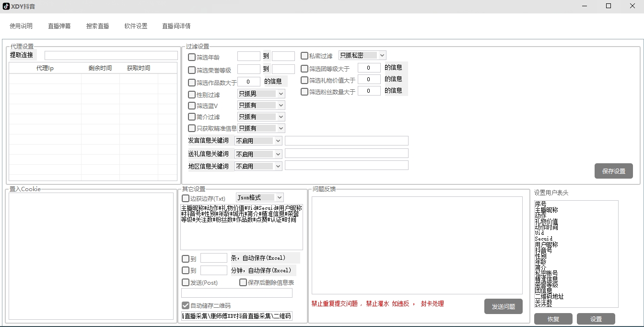The image size is (644, 327).
Task: Enable 边获边存(Txt) checkbox
Action: coord(186,198)
